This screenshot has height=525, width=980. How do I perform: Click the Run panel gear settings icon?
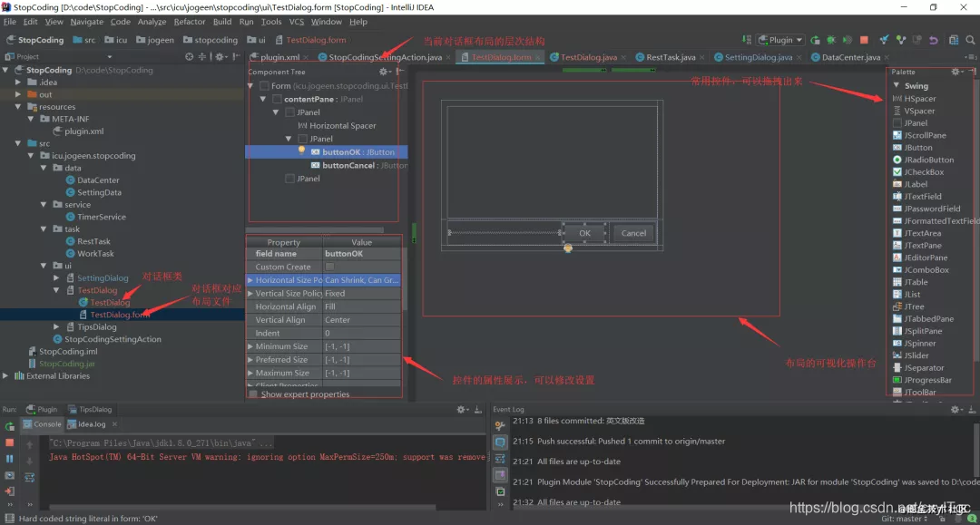pos(461,410)
